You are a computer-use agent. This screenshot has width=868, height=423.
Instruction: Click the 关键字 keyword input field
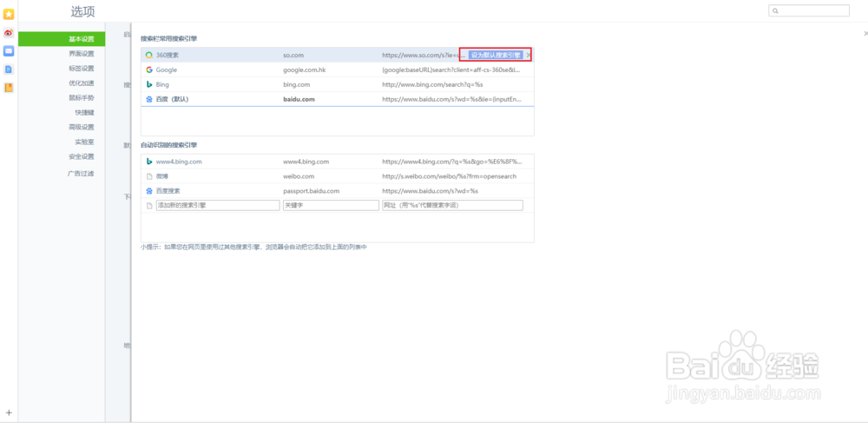pyautogui.click(x=331, y=205)
